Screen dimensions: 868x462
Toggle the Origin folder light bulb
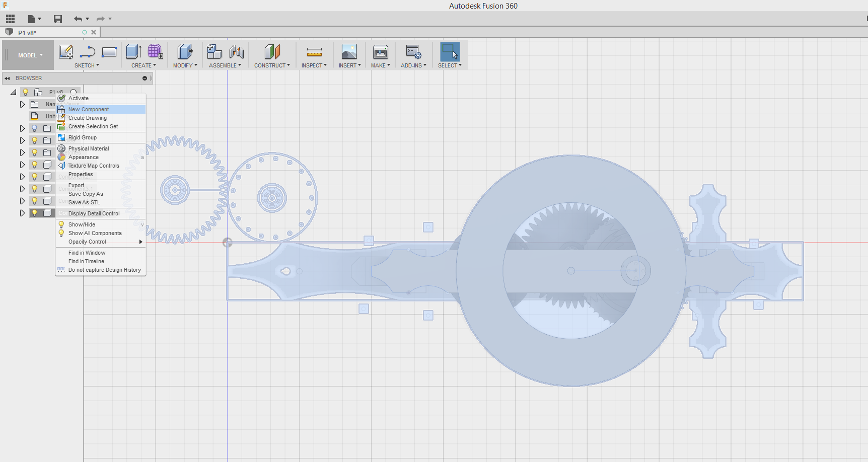[35, 128]
